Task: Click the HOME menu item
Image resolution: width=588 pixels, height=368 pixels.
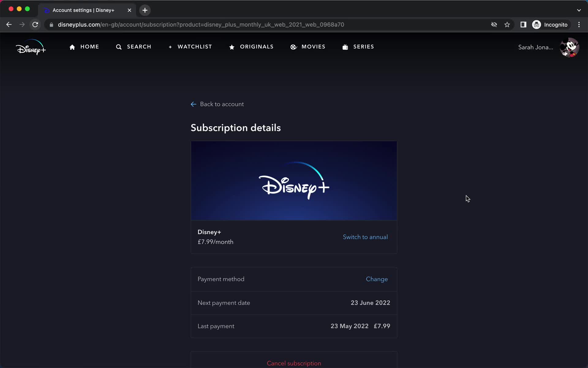Action: 84,47
